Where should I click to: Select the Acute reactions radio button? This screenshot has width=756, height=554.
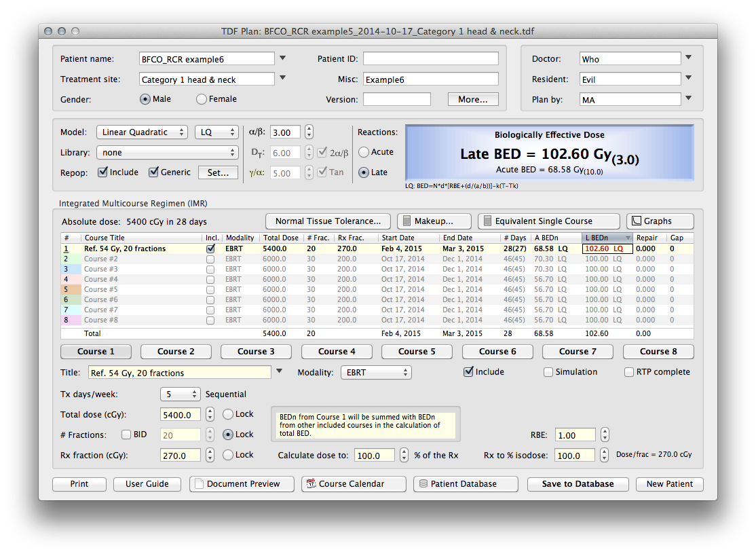[364, 152]
